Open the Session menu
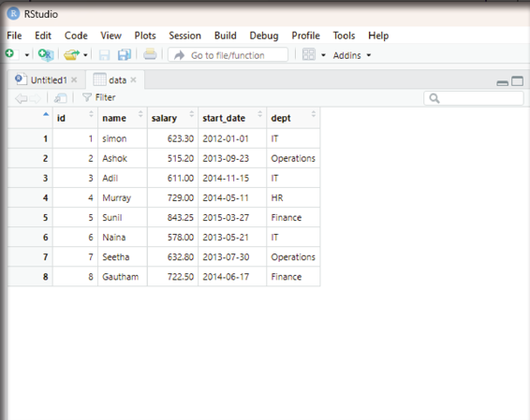This screenshot has height=420, width=530. (184, 36)
